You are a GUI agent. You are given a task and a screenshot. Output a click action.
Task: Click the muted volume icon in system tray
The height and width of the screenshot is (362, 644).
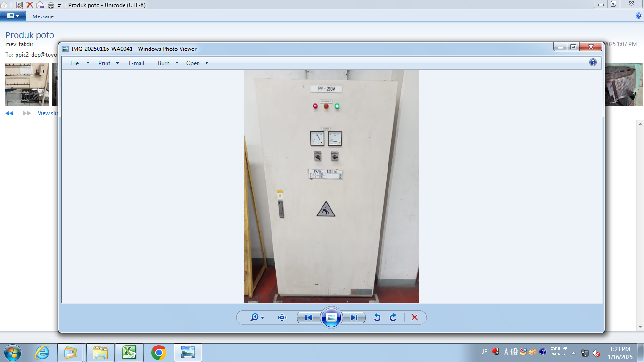pyautogui.click(x=596, y=353)
